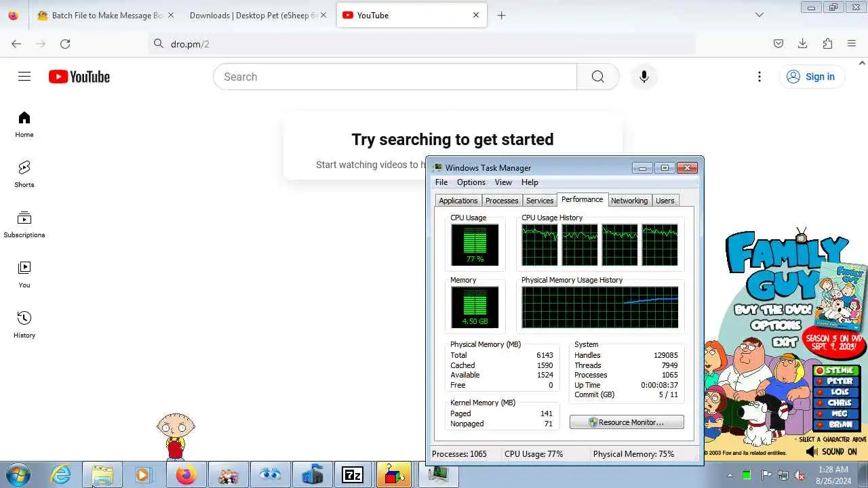Switch to the Networking tab
The width and height of the screenshot is (868, 488).
[629, 201]
